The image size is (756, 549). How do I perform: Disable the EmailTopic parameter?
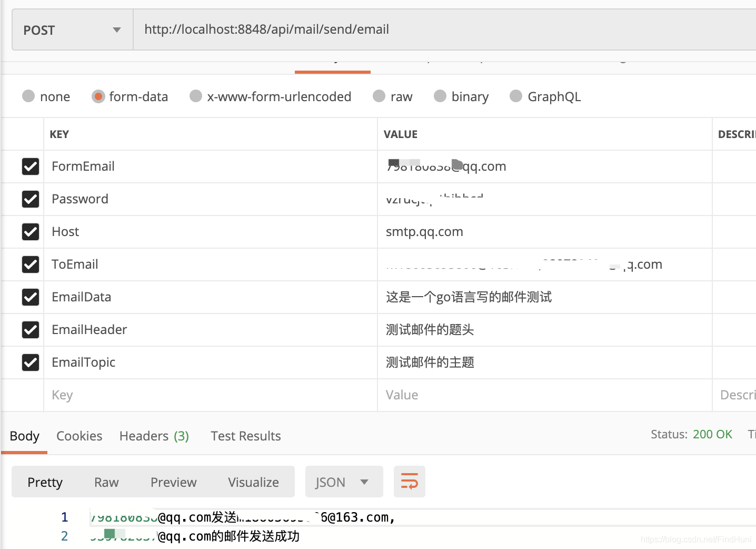[x=30, y=362]
